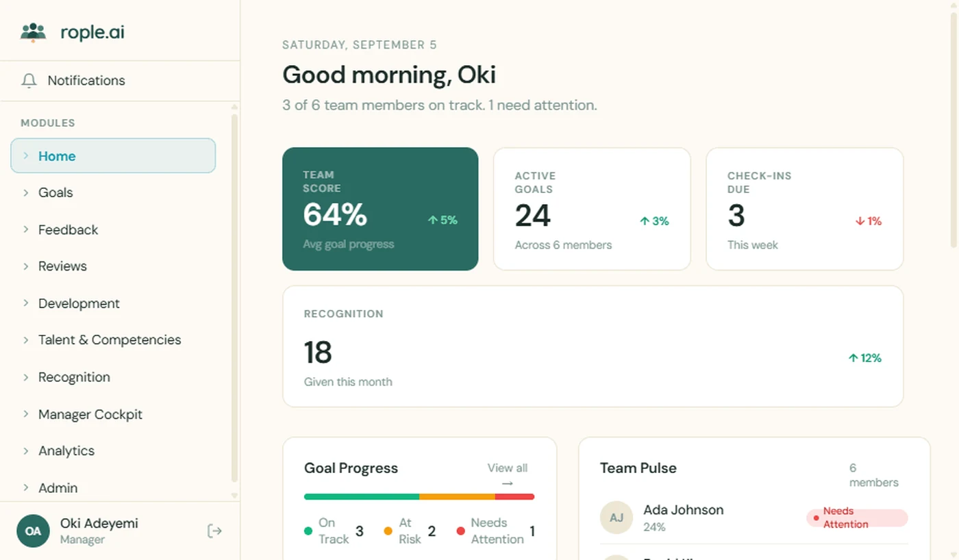The height and width of the screenshot is (560, 959).
Task: Open Talent & Competencies module
Action: (113, 340)
